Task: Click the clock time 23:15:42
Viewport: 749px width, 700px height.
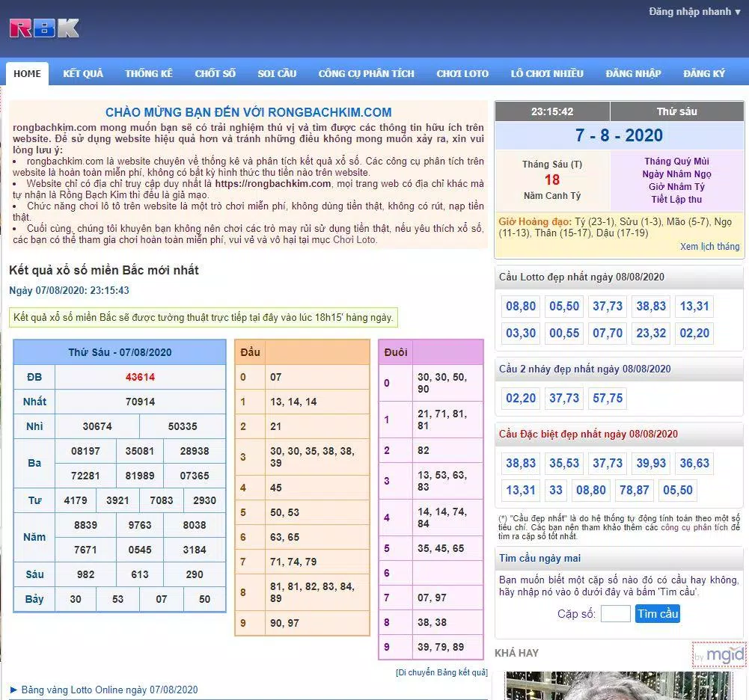Action: (552, 111)
